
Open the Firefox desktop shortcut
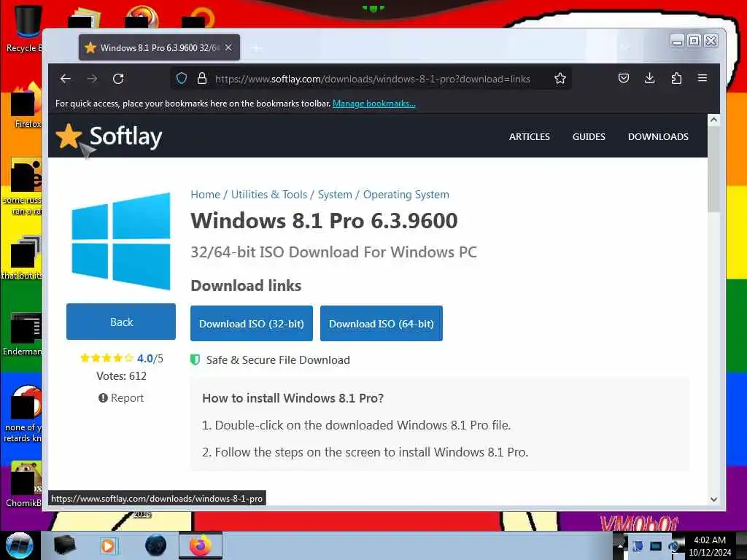26,106
